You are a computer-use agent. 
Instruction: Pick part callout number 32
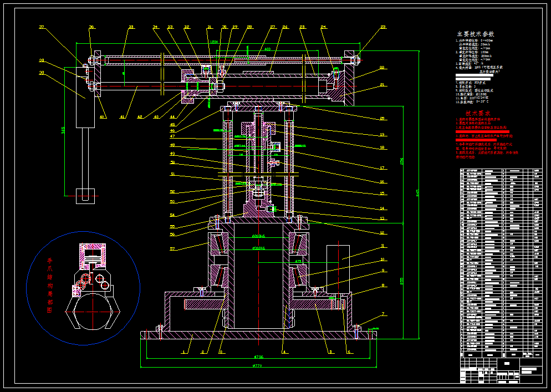[x=187, y=27]
